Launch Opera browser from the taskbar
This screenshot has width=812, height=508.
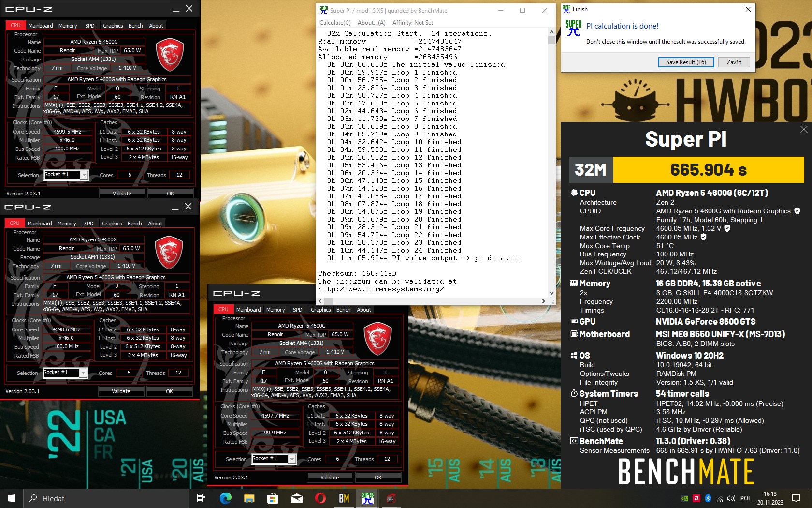pos(320,498)
